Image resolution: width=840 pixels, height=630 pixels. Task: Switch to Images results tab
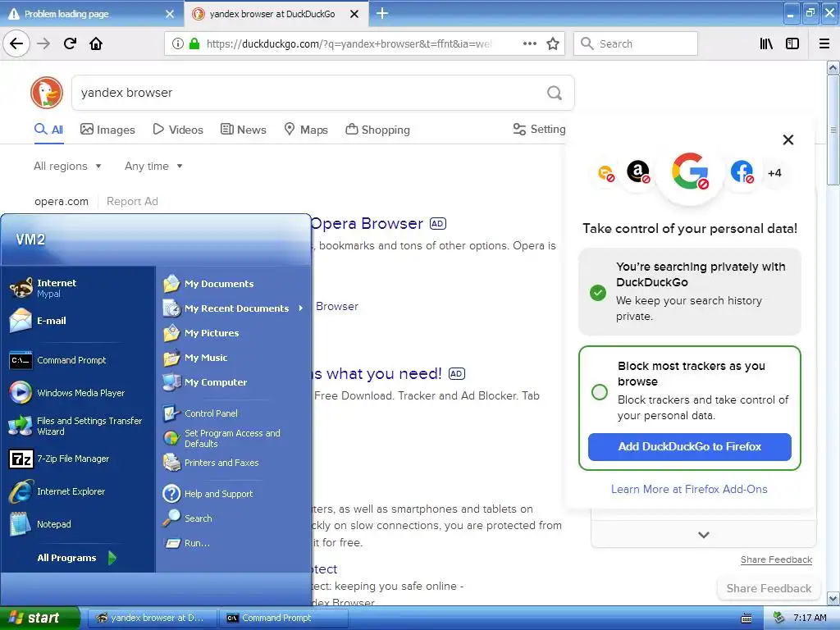pyautogui.click(x=107, y=130)
